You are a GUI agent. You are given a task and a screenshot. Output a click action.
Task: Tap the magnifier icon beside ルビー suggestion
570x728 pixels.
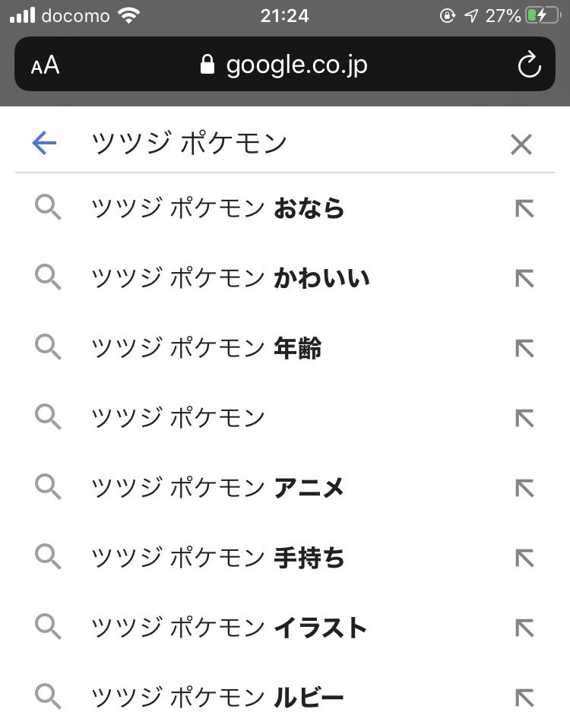pos(49,696)
